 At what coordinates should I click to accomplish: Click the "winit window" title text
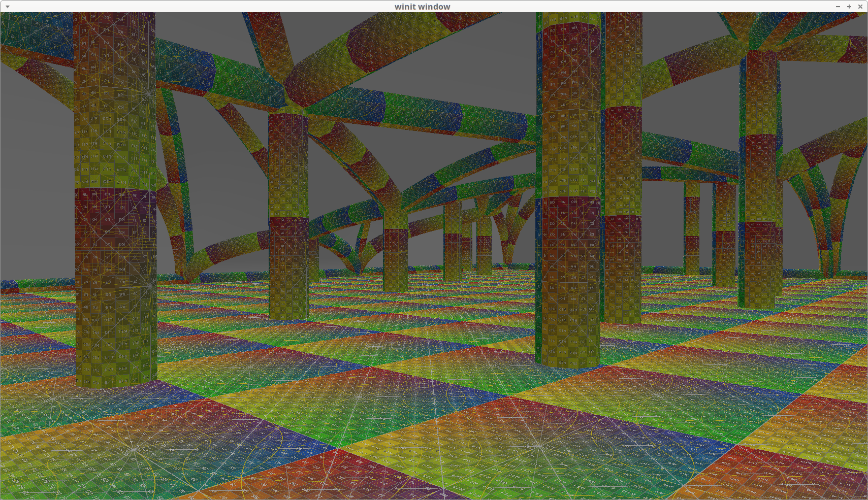click(423, 7)
